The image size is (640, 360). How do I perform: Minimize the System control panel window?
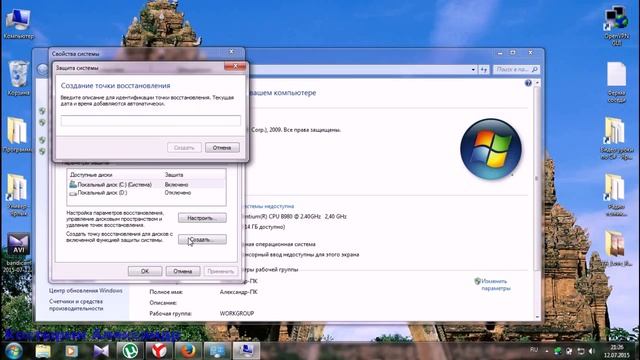[500, 53]
